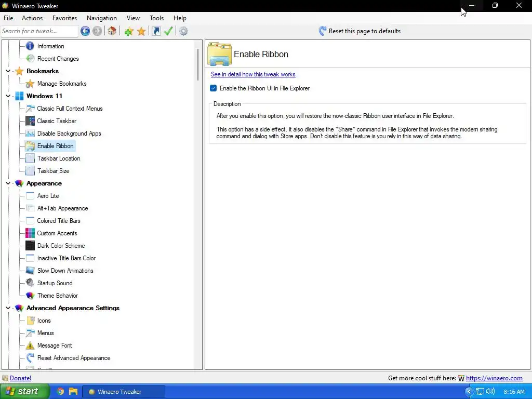Click the Classic Full Context Menus icon

30,109
